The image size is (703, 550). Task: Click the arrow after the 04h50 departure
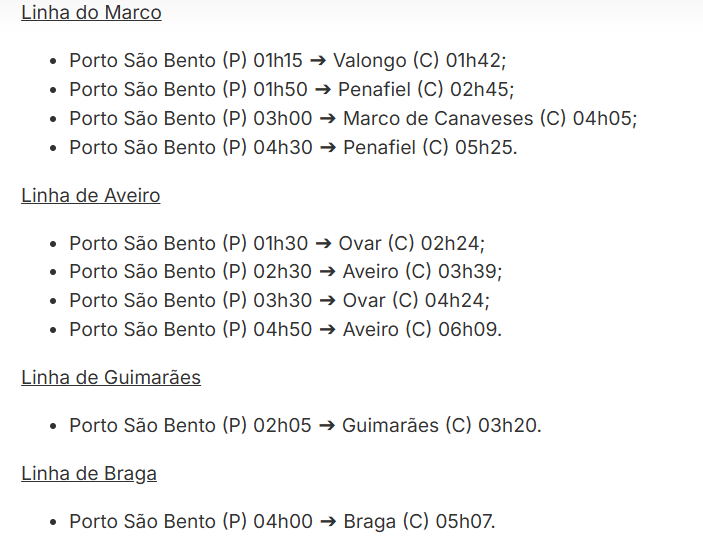pyautogui.click(x=327, y=330)
